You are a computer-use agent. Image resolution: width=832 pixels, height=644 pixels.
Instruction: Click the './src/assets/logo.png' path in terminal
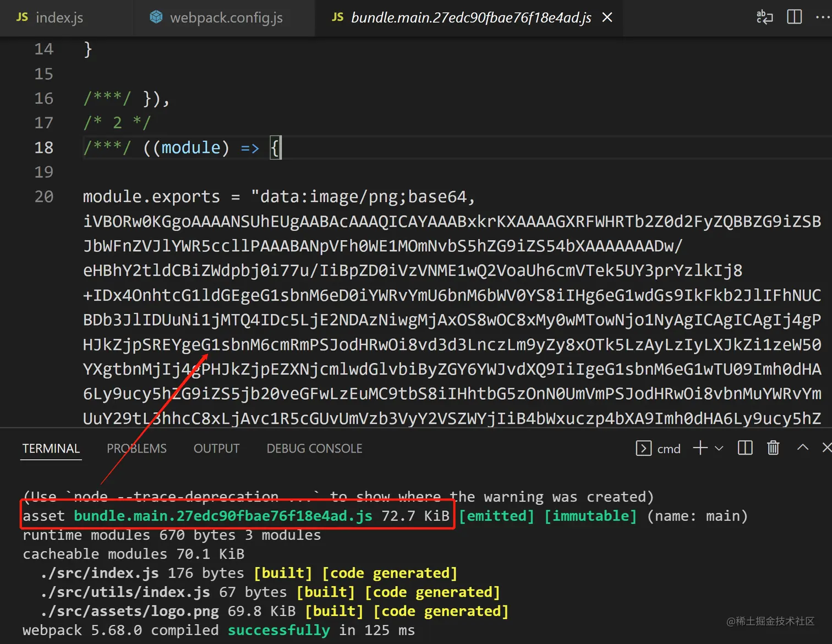tap(129, 611)
